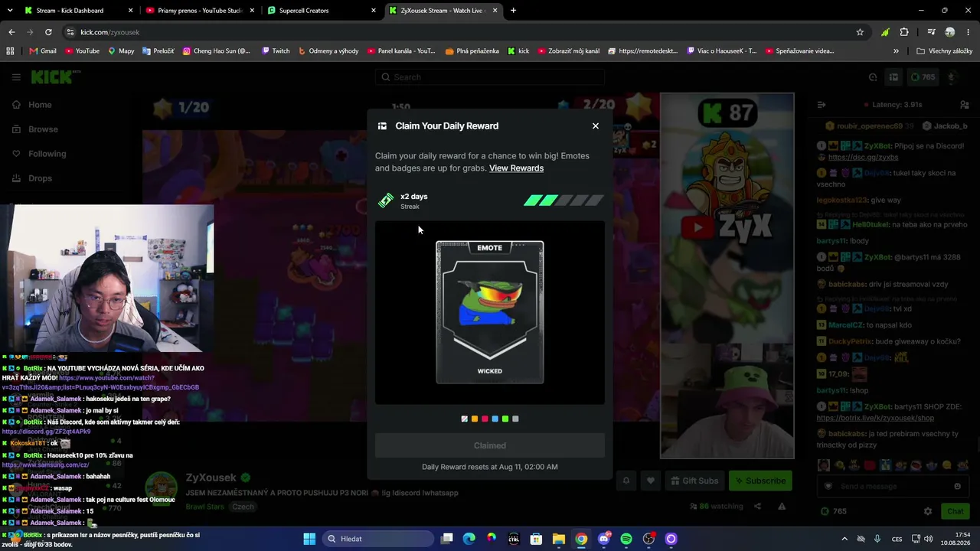Open the Brawl Stars category link
This screenshot has width=980, height=551.
(x=204, y=507)
